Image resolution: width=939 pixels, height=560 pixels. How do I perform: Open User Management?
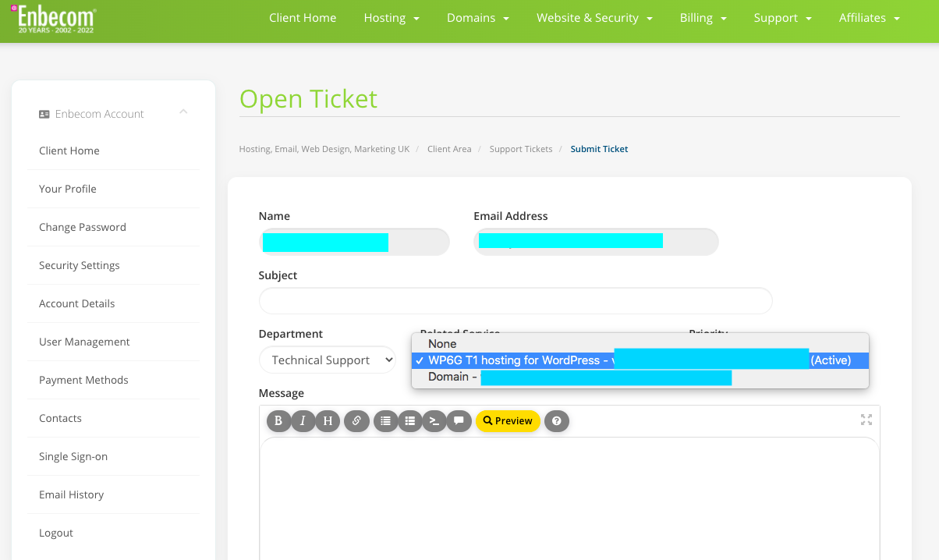(84, 342)
